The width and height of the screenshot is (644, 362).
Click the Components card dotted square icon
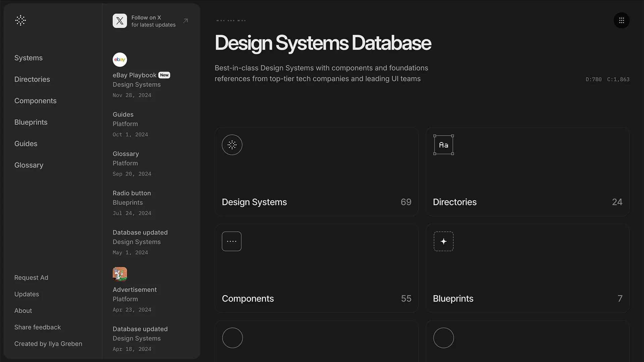point(231,241)
